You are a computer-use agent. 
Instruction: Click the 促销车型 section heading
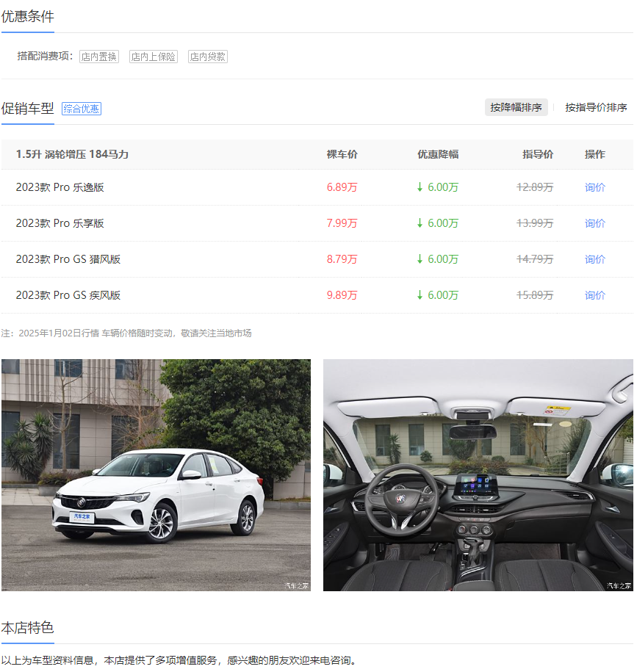[x=28, y=109]
